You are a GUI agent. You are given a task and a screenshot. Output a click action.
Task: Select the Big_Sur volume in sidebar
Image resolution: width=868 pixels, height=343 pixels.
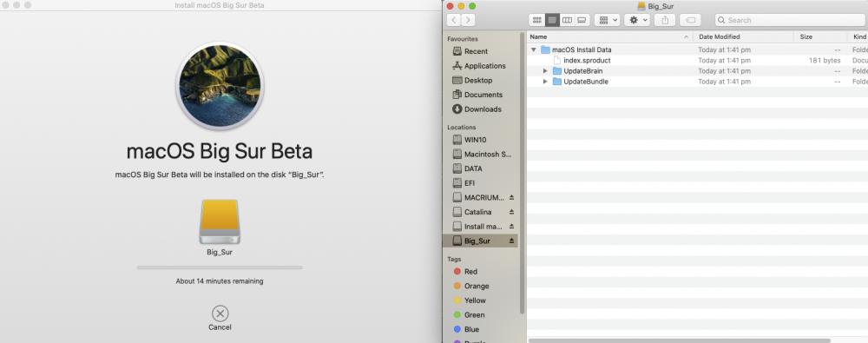click(x=480, y=241)
